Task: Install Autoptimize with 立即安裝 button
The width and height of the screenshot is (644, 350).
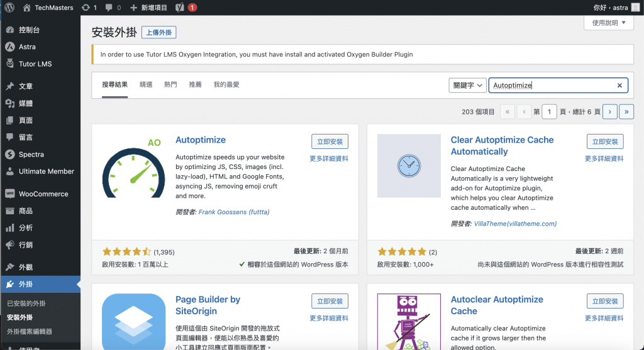Action: (330, 141)
